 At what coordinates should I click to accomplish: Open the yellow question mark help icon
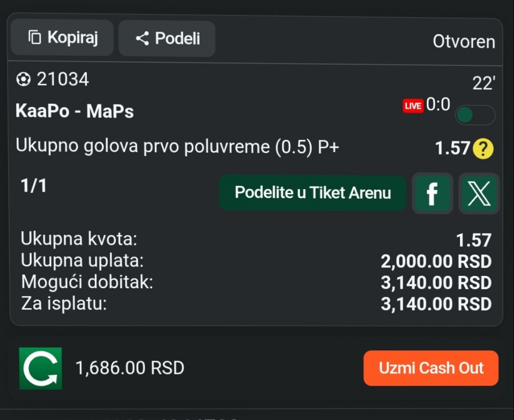click(483, 148)
